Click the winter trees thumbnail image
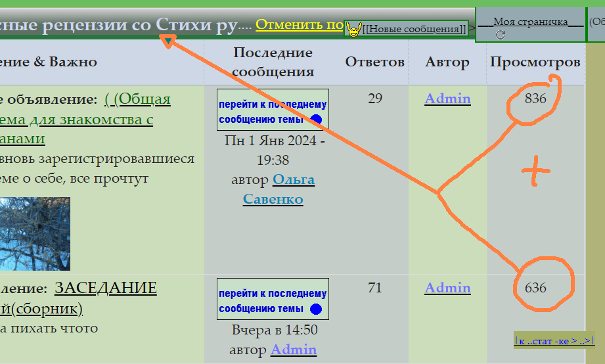This screenshot has width=605, height=364. [x=35, y=234]
